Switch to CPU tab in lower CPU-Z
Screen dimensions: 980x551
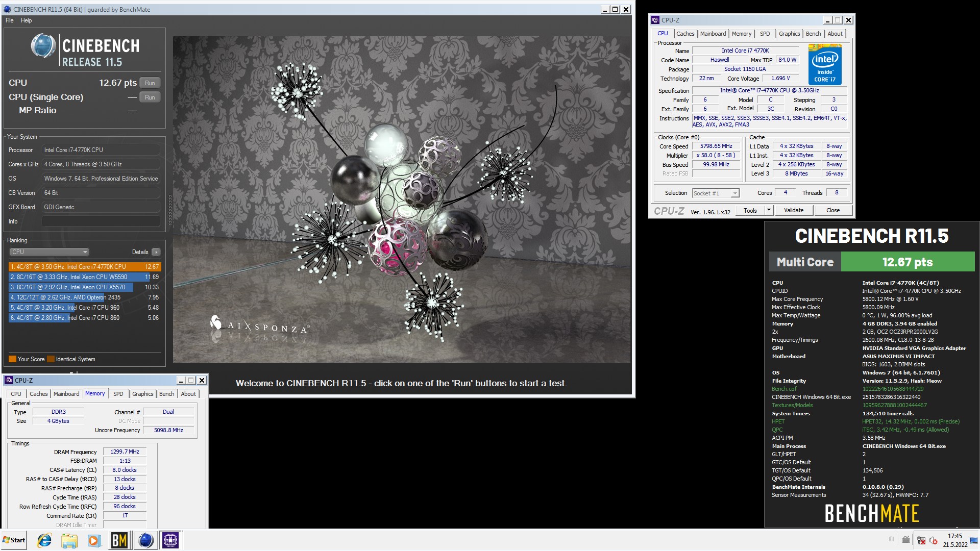click(x=16, y=394)
